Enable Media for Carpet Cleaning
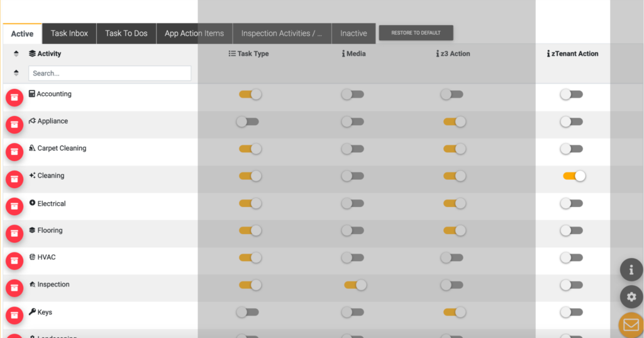 pyautogui.click(x=352, y=149)
